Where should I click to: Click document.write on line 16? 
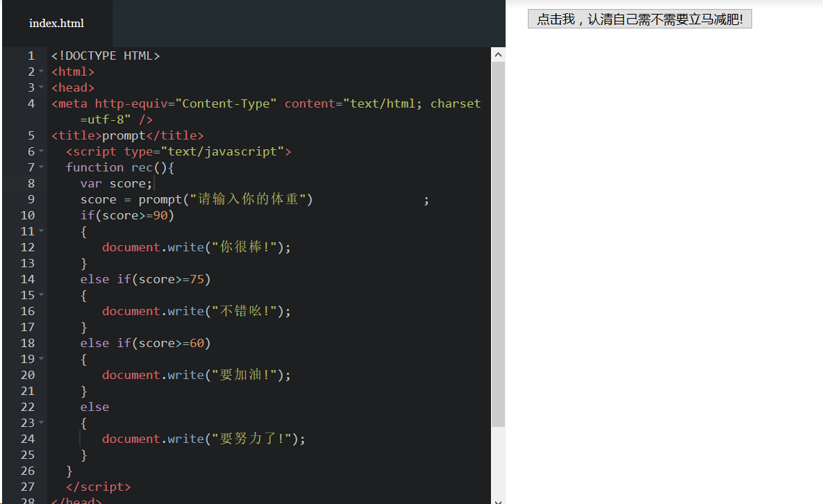pos(153,311)
